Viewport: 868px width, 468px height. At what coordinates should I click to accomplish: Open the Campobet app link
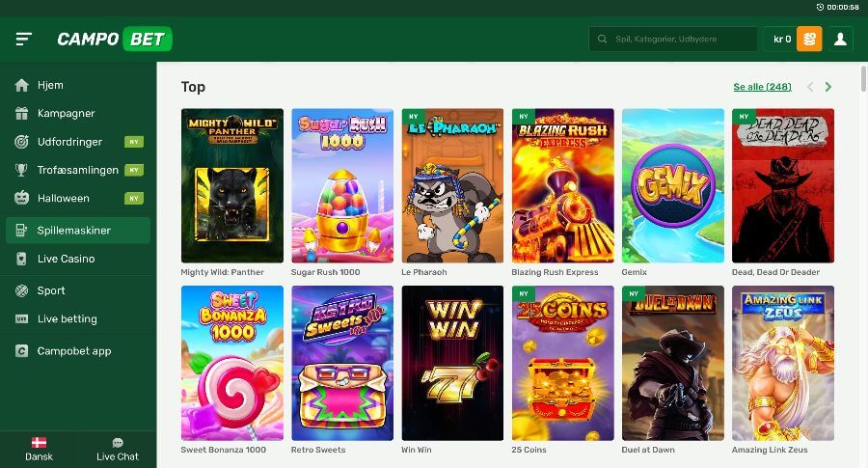[x=74, y=351]
